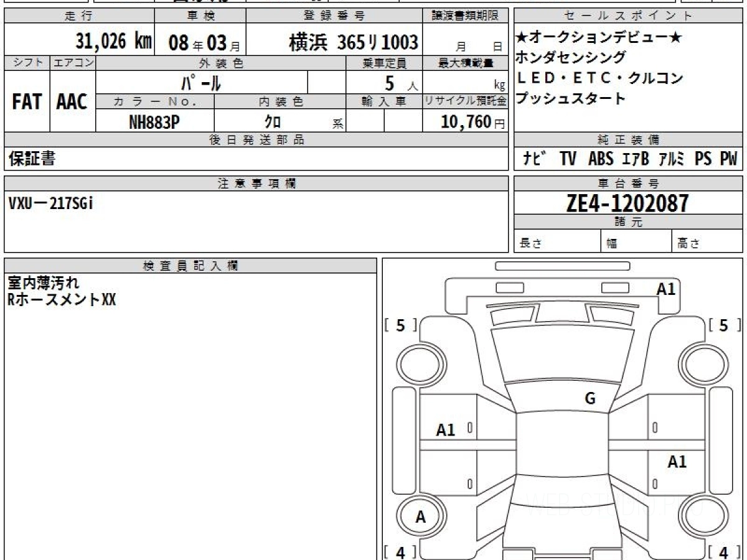Select the A mark on left rear wheel
The height and width of the screenshot is (560, 747).
(x=420, y=517)
